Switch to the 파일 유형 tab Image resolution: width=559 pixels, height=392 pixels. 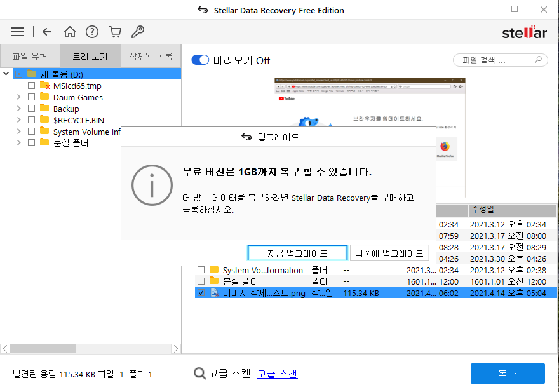click(30, 56)
